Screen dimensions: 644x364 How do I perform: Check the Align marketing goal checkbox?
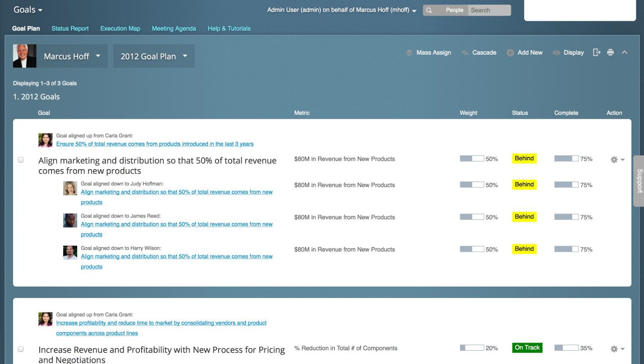tap(21, 160)
